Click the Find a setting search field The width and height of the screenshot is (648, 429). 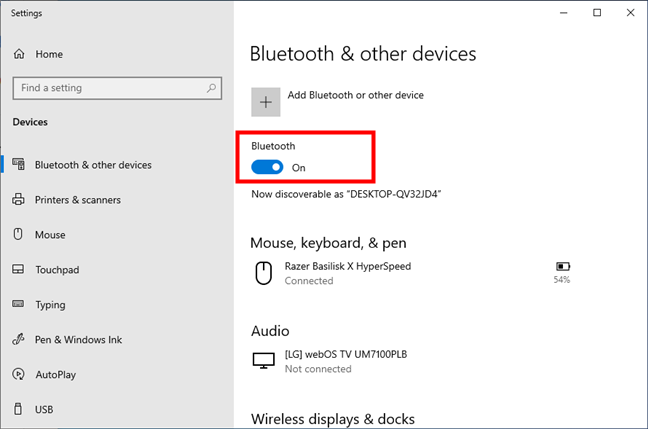pos(117,88)
